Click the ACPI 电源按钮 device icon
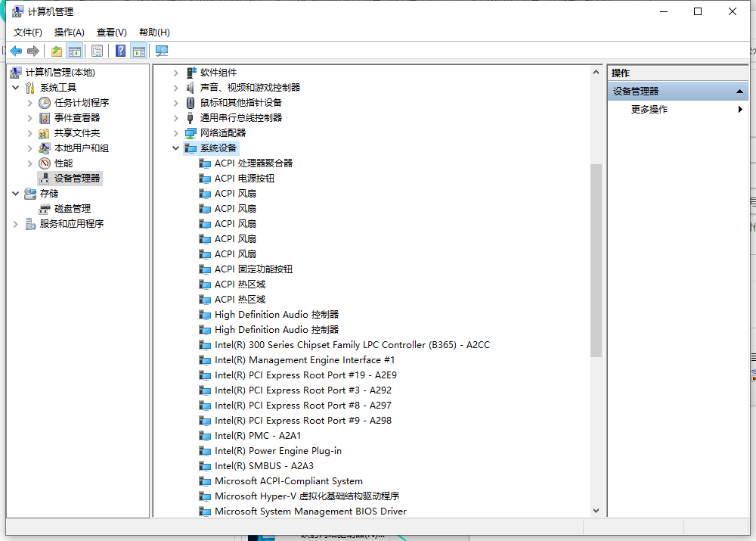 tap(205, 179)
